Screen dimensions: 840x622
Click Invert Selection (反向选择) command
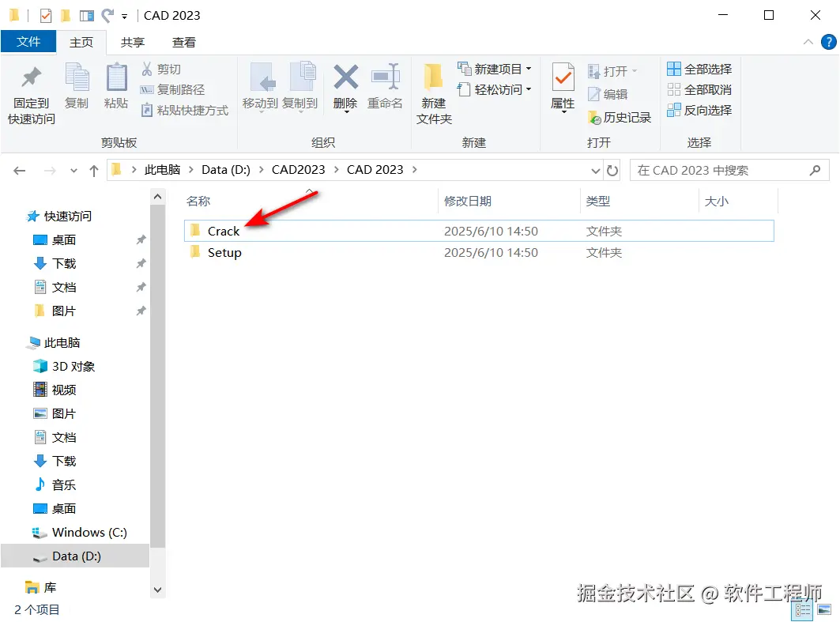(699, 111)
